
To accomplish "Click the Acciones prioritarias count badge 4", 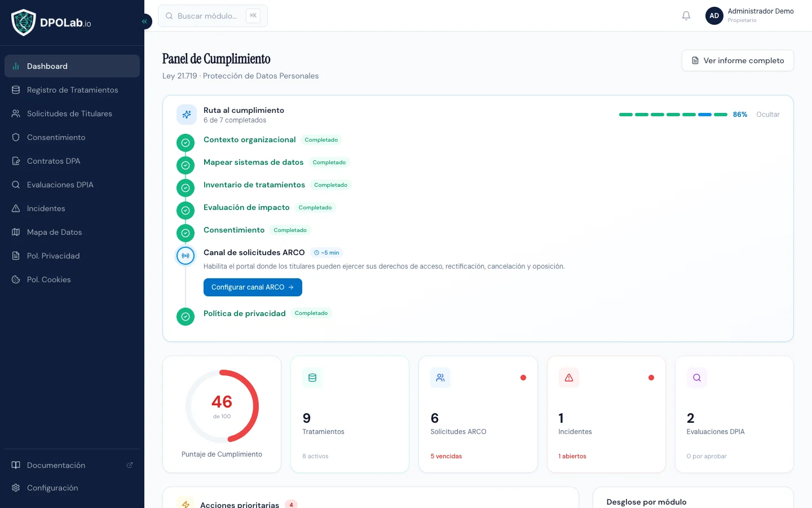I will click(291, 505).
